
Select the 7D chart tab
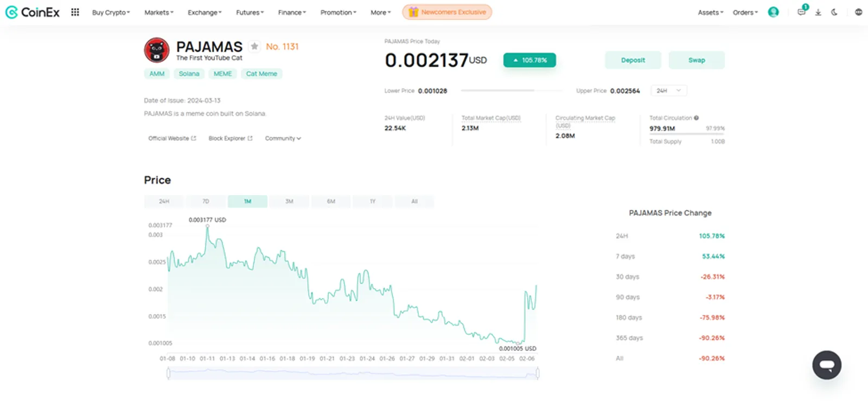tap(206, 202)
